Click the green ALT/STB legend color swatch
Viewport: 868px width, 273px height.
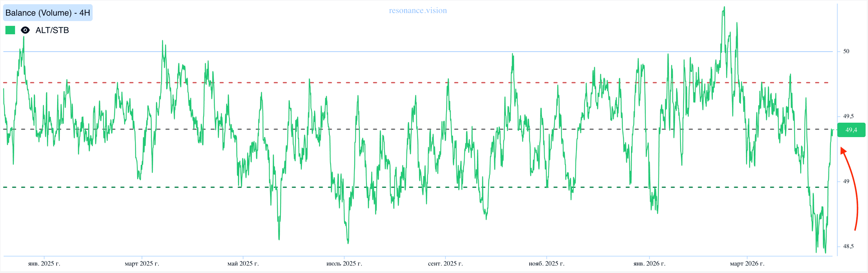tap(11, 30)
